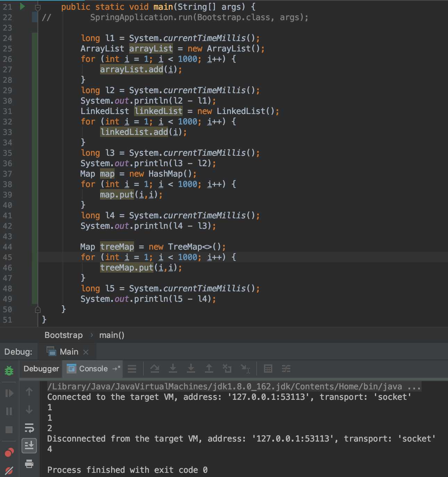Click the green run arrow beside main method
This screenshot has width=448, height=477.
[22, 6]
